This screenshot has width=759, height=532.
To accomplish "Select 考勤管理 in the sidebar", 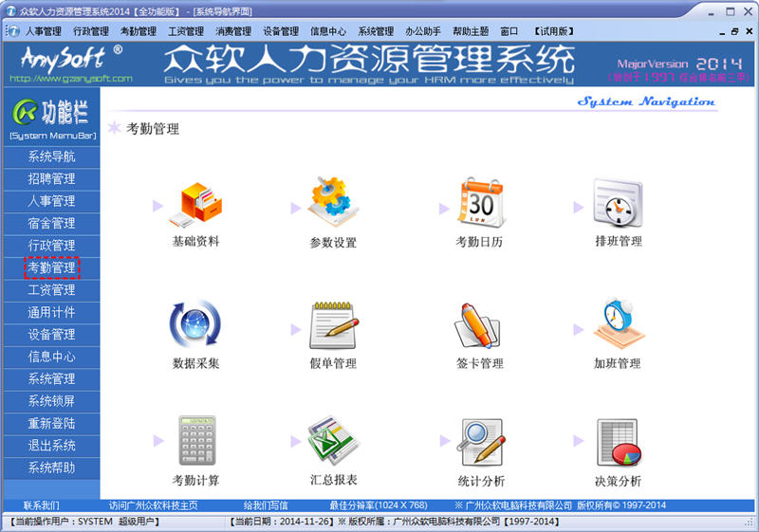I will [51, 268].
